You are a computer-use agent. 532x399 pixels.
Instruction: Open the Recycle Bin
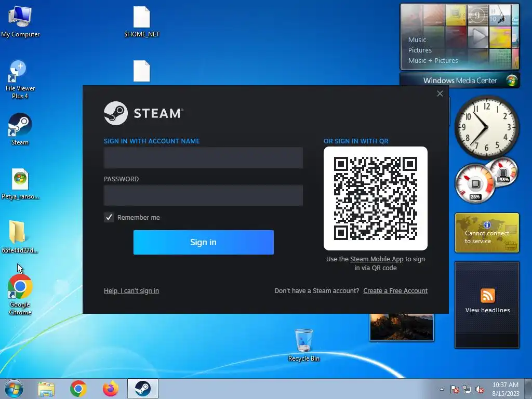[303, 345]
